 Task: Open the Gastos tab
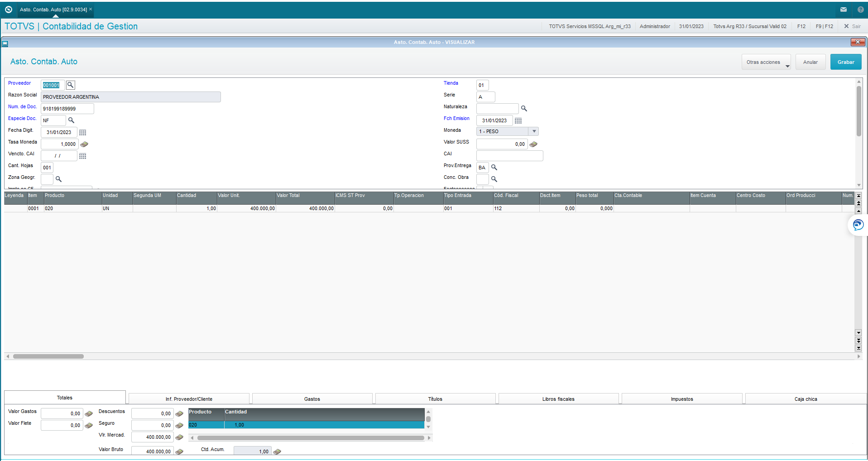coord(312,399)
